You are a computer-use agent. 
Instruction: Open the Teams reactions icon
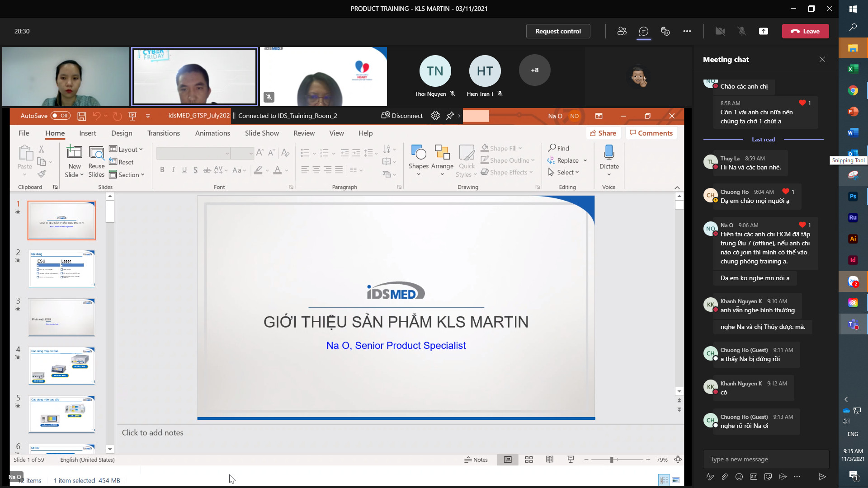[665, 31]
